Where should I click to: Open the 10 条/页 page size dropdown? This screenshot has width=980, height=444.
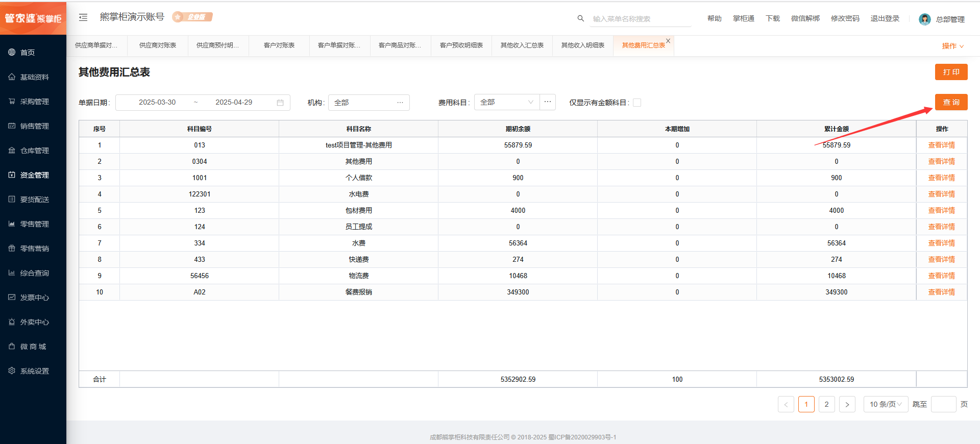886,404
